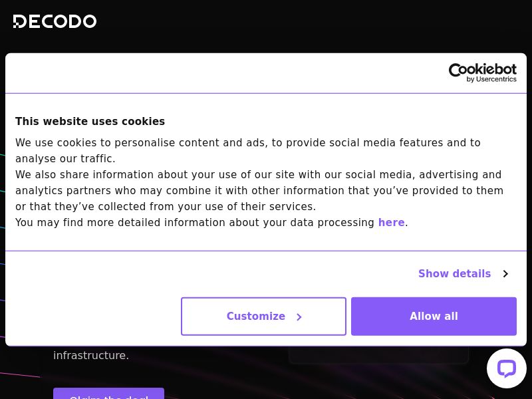The height and width of the screenshot is (399, 532).
Task: Click the 'analyse our traffic' text line
Action: click(x=65, y=159)
